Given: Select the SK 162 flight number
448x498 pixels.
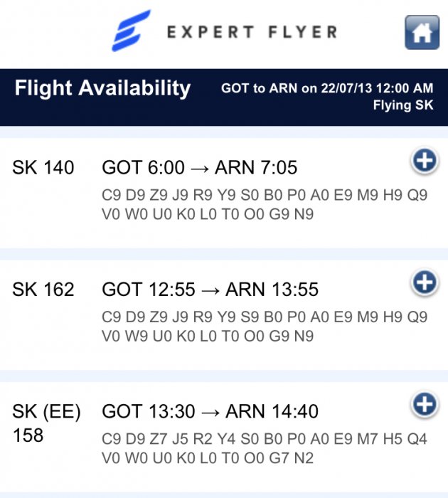Looking at the screenshot, I should tap(43, 290).
